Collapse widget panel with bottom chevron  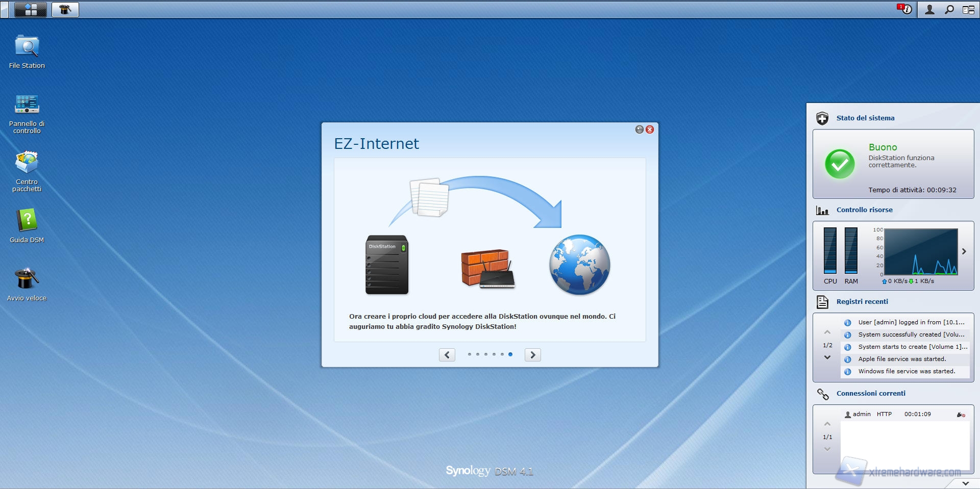tap(965, 483)
